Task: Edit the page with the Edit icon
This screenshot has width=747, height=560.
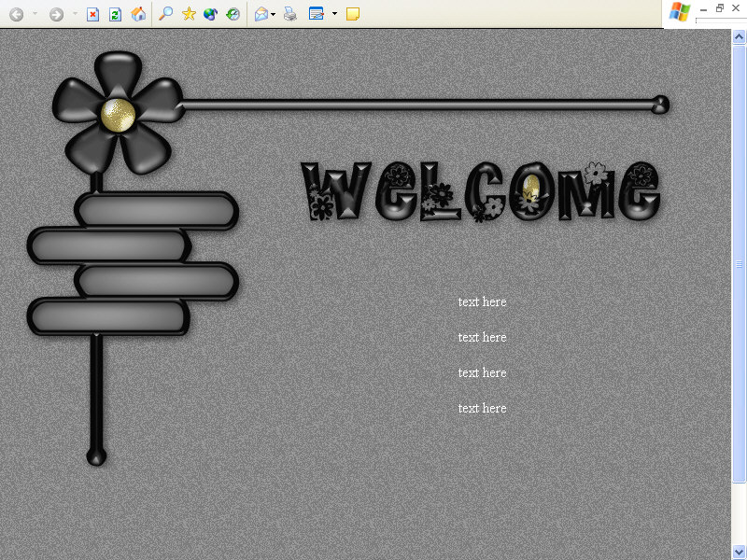Action: [x=317, y=13]
